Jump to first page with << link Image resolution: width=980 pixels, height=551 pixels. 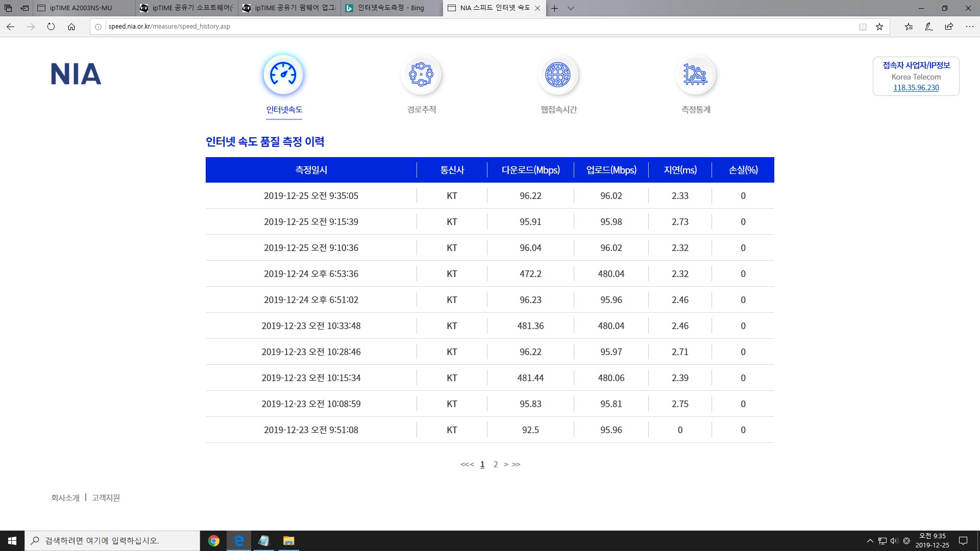click(464, 464)
